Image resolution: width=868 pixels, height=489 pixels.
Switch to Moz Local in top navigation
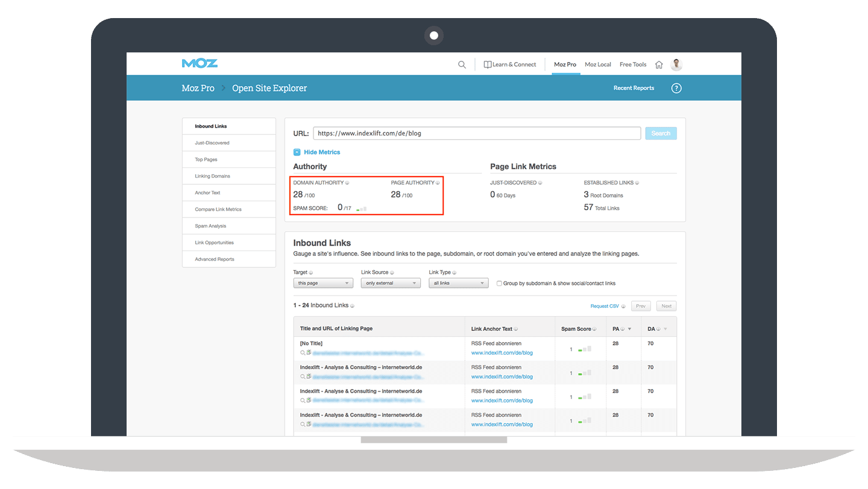click(598, 64)
